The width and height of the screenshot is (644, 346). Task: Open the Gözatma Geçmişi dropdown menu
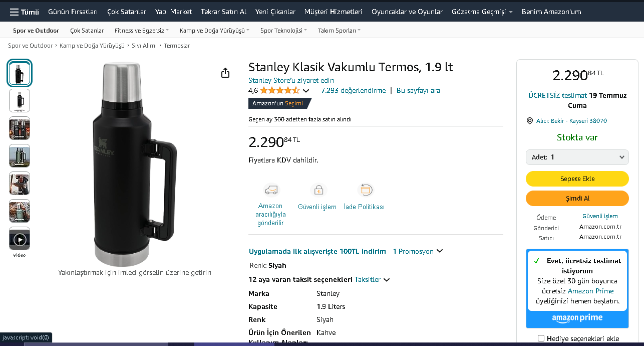pyautogui.click(x=482, y=12)
